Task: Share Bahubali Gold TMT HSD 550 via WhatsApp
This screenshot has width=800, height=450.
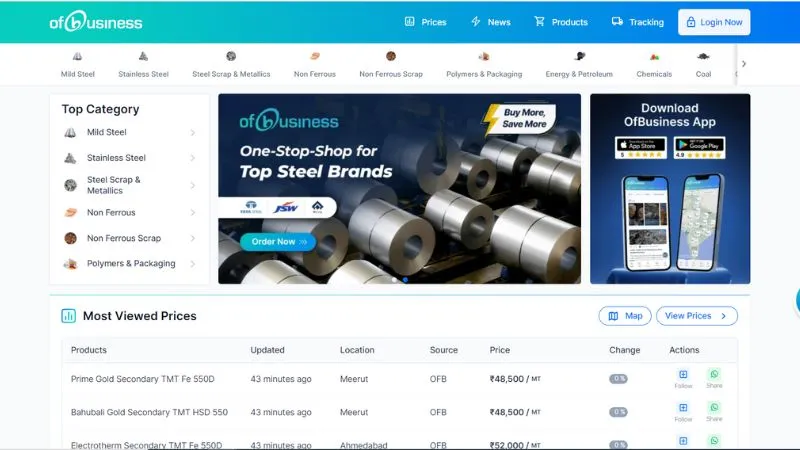Action: point(714,412)
